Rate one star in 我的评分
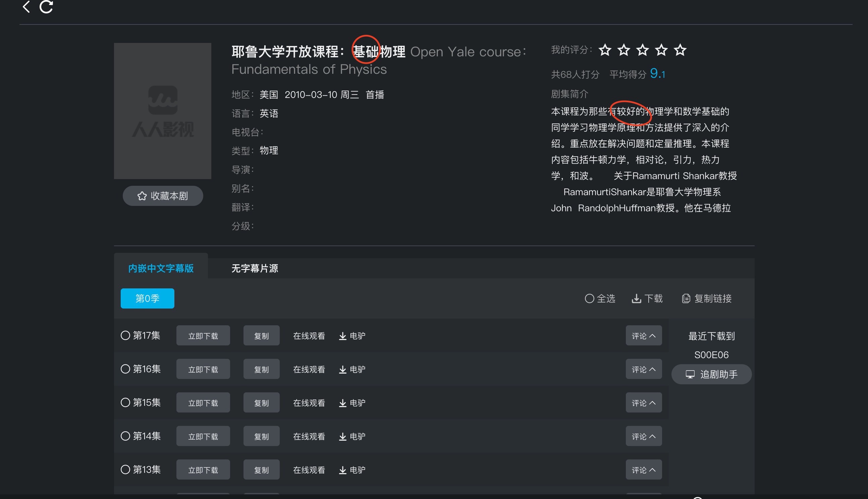This screenshot has height=499, width=868. coord(605,50)
